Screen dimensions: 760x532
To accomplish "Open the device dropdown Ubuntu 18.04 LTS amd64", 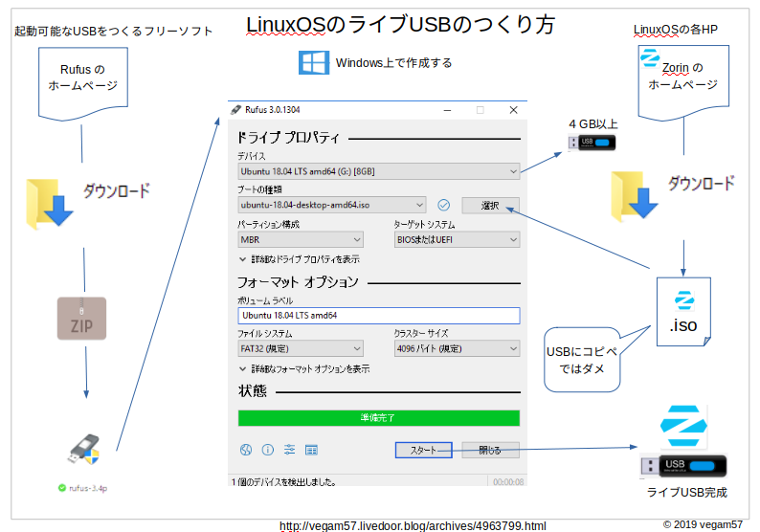I will [x=378, y=171].
